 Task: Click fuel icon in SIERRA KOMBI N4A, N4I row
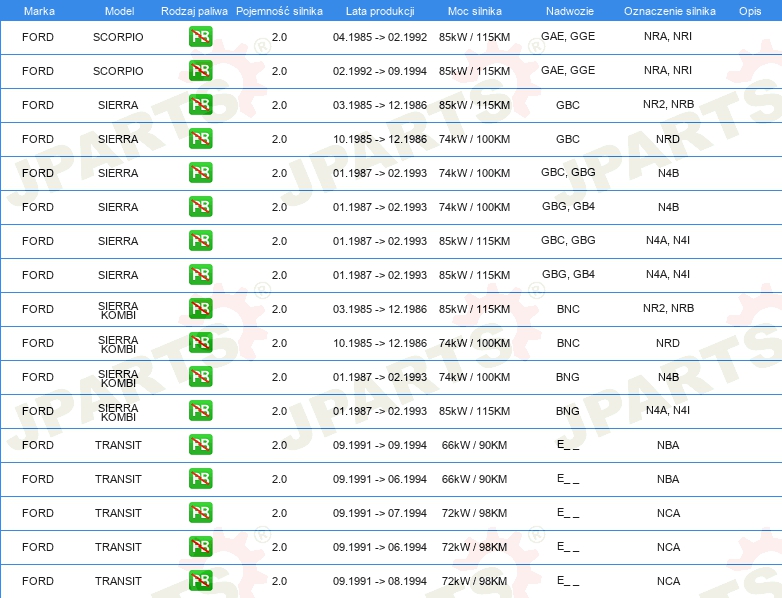(x=200, y=410)
